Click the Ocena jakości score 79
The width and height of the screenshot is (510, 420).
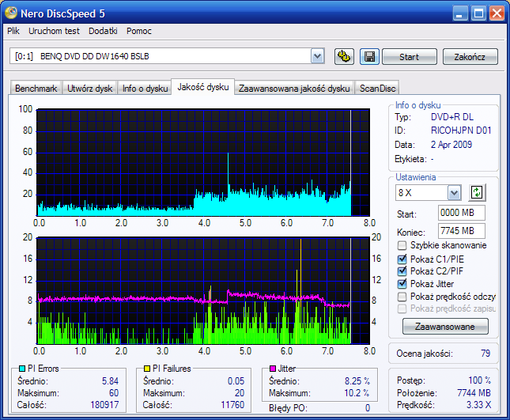pos(485,354)
